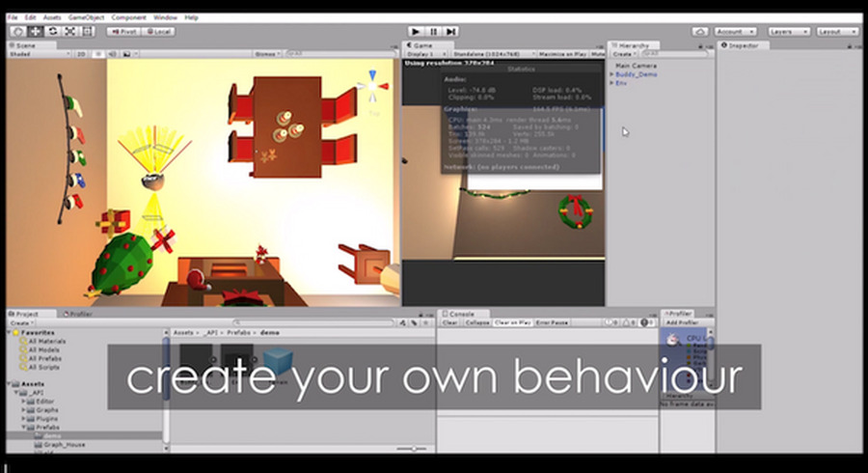868x473 pixels.
Task: Open the Cloud services icon
Action: click(699, 32)
